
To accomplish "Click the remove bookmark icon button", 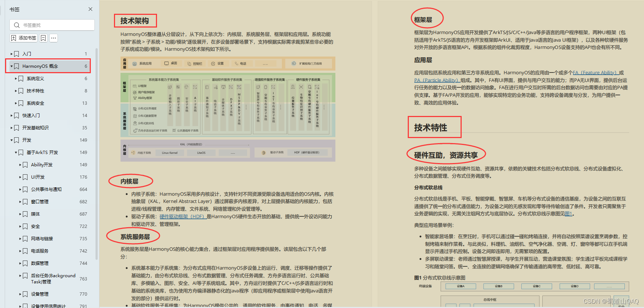I will 43,38.
